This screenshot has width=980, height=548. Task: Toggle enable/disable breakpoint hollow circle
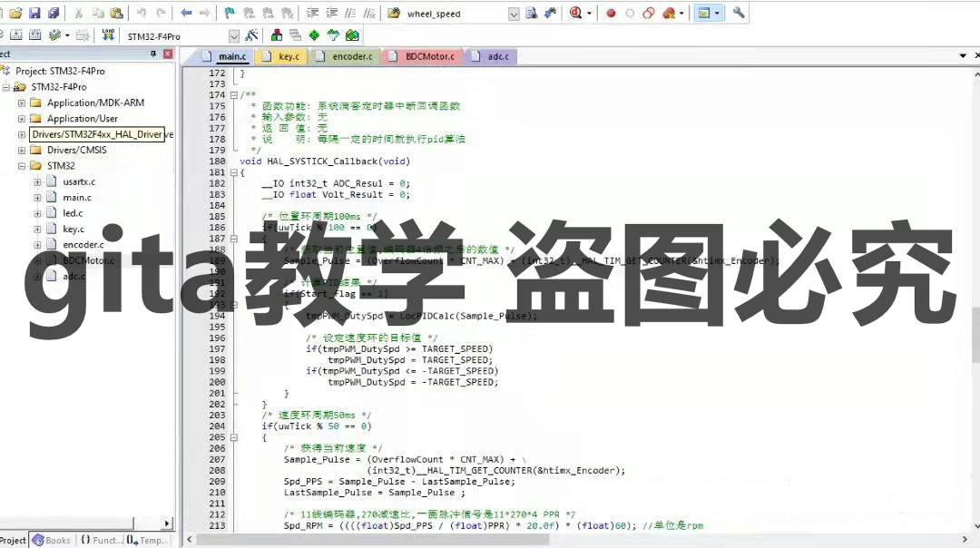point(630,13)
